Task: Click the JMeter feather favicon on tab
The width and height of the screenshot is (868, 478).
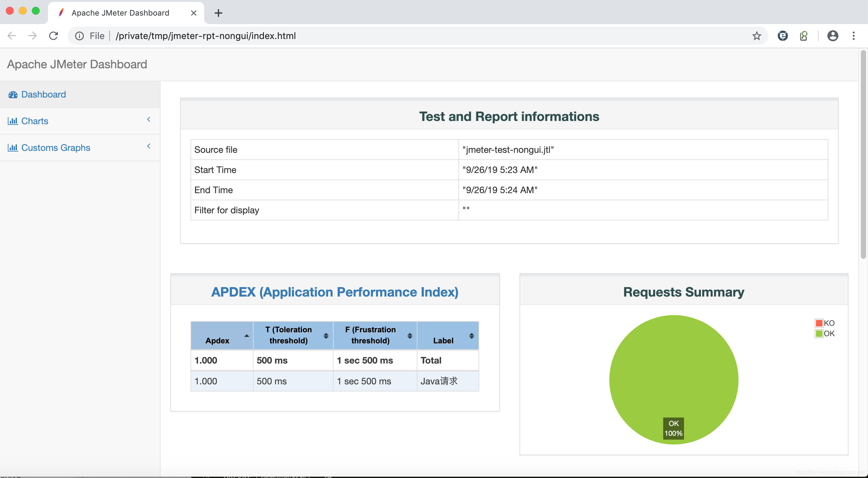Action: click(61, 13)
